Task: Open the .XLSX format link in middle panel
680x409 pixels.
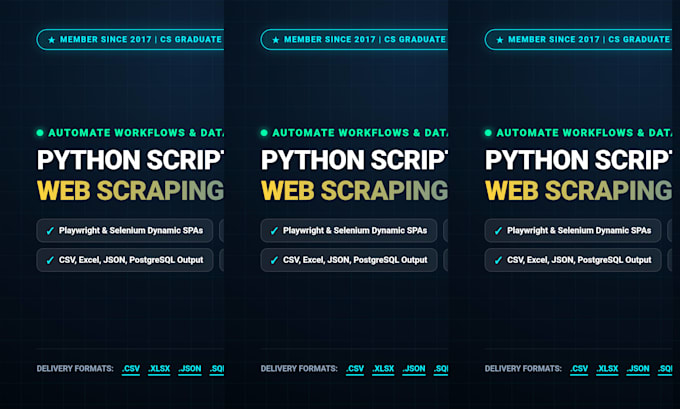Action: point(383,369)
